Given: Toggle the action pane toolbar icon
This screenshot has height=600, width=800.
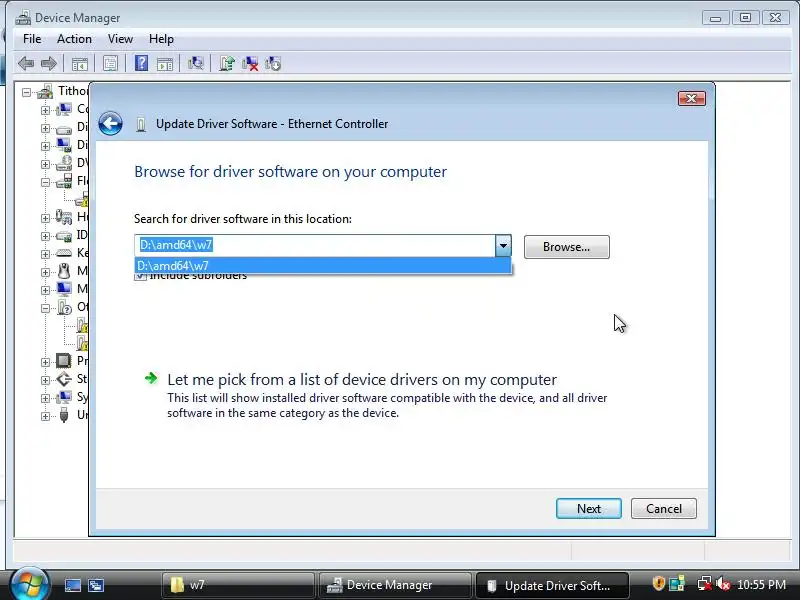Looking at the screenshot, I should pos(165,64).
